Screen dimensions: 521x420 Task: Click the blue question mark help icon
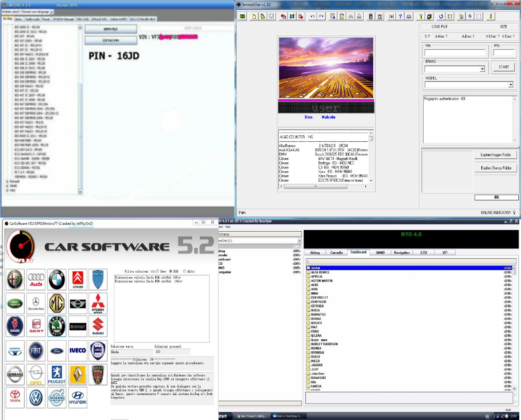pyautogui.click(x=400, y=17)
